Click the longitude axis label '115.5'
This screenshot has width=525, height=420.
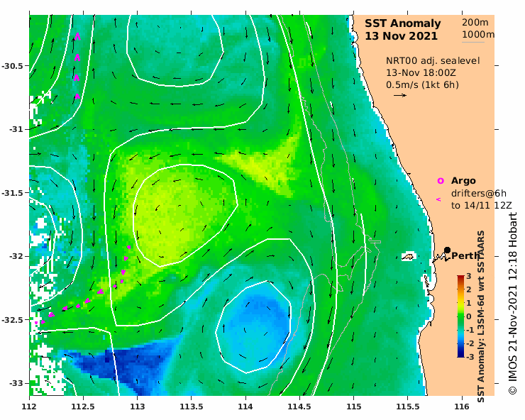[408, 407]
